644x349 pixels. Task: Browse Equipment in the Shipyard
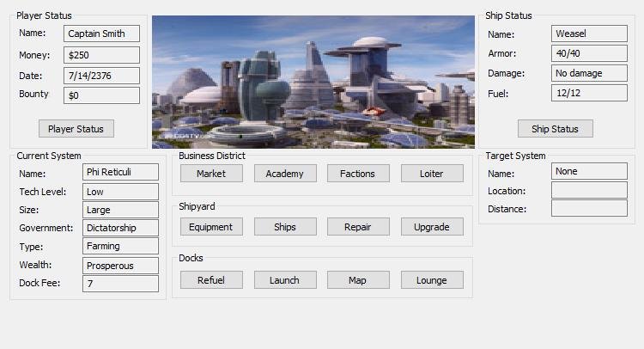coord(211,227)
